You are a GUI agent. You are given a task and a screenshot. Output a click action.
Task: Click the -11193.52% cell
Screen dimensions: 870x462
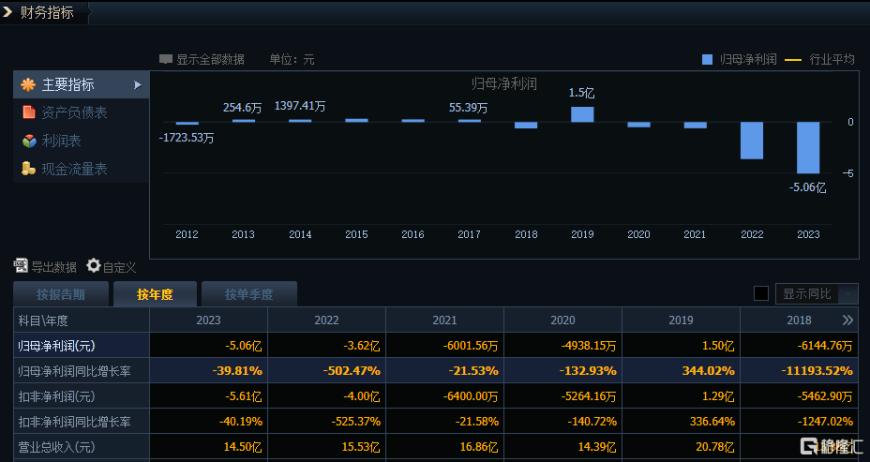pos(798,371)
